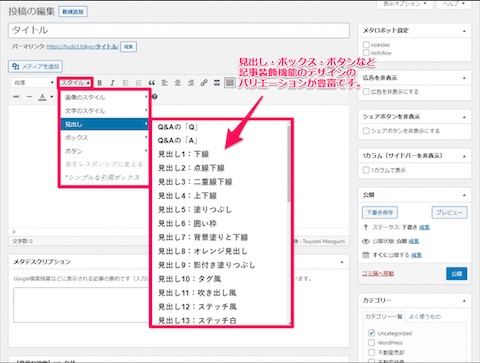
Task: Collapse the メタデスクリプション panel
Action: 342,262
